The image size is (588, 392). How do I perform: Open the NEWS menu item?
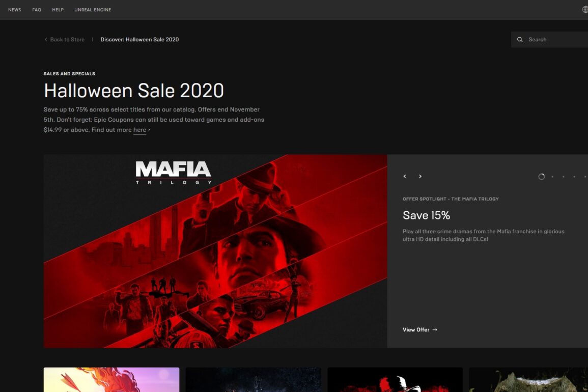[15, 10]
